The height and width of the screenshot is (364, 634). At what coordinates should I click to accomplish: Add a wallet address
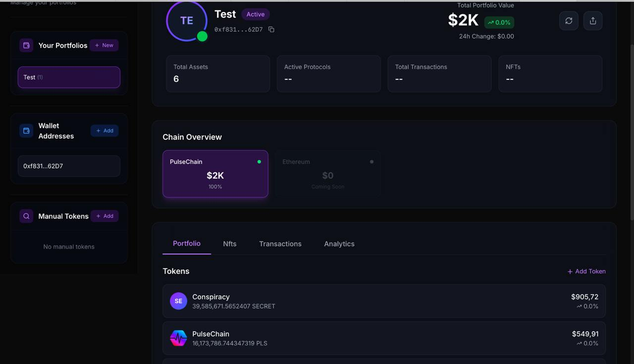[x=105, y=131]
